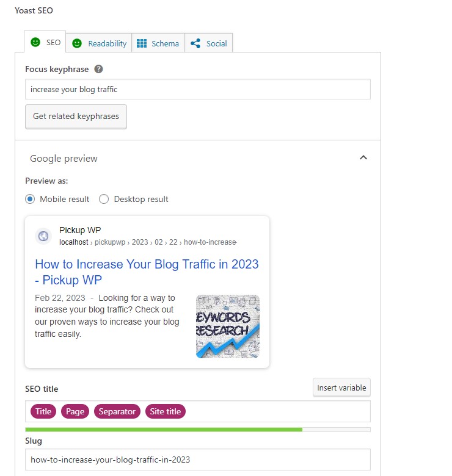
Task: Click the Slug text field
Action: point(197,460)
